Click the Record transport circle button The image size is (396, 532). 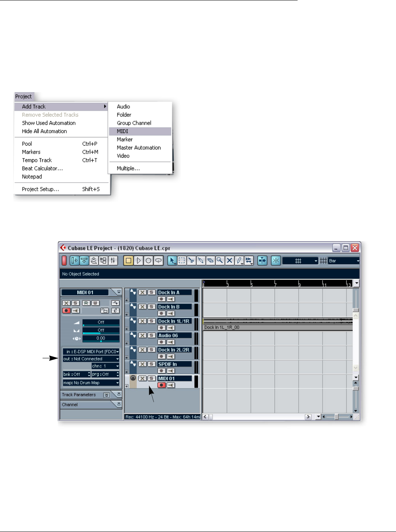148,261
